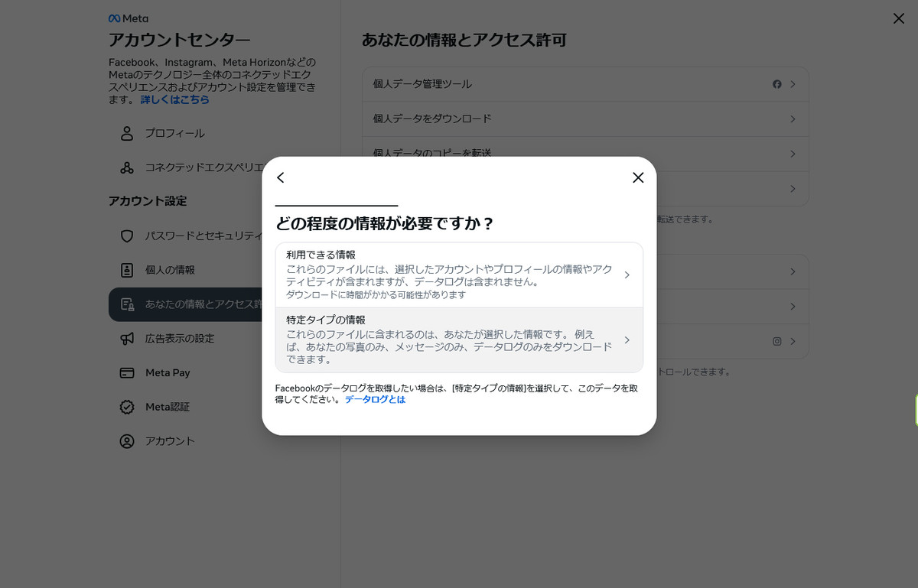Select 利用できる情報 option
The width and height of the screenshot is (918, 588).
[x=459, y=275]
